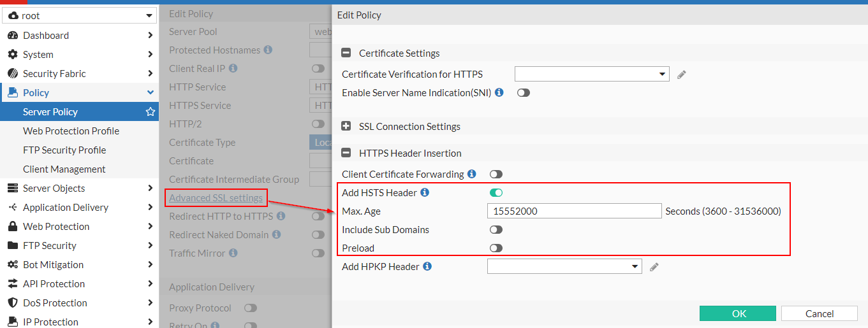Click the Server Pool field in Edit Policy
This screenshot has height=328, width=868.
(320, 32)
